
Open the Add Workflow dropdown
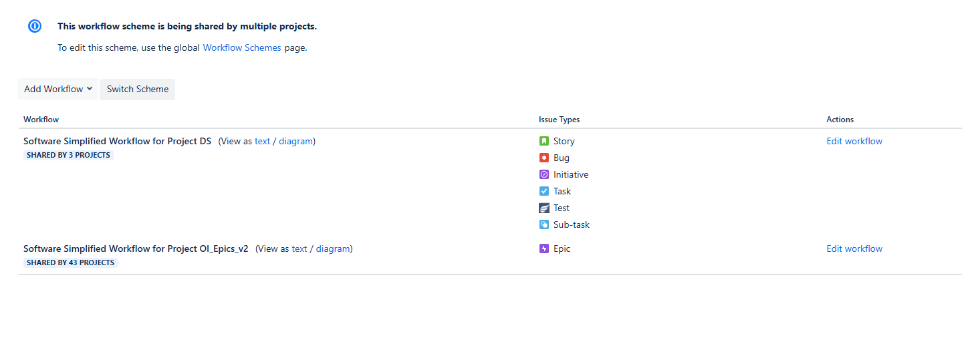point(57,89)
